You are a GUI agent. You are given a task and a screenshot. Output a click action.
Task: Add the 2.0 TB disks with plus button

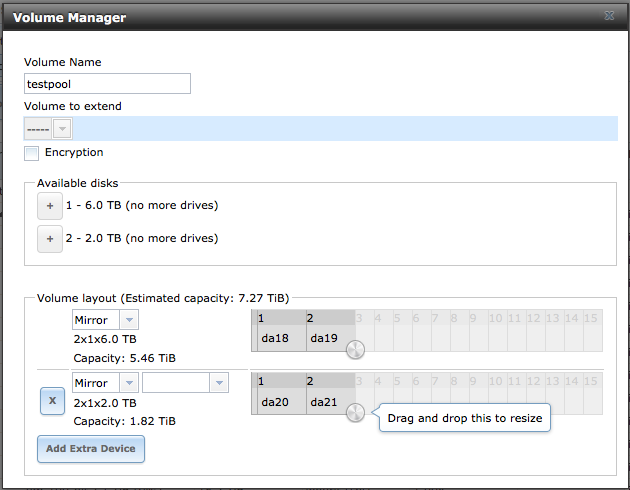pyautogui.click(x=50, y=239)
